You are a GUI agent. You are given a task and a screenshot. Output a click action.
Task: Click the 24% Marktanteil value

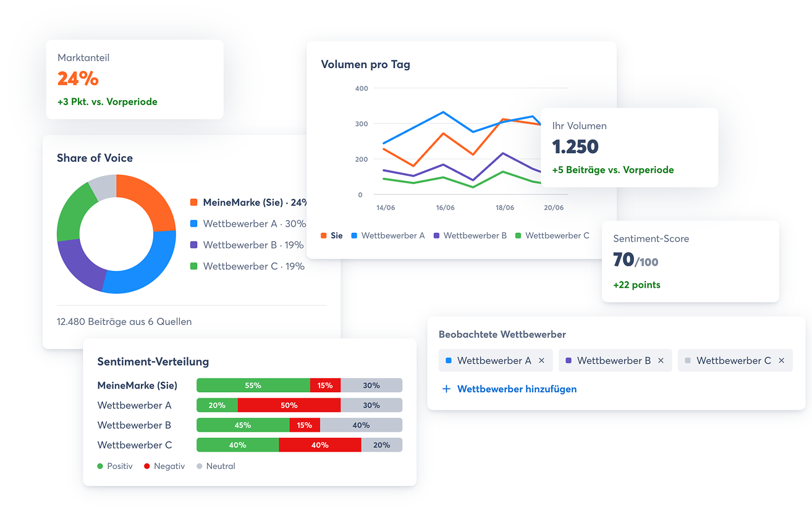(x=78, y=78)
